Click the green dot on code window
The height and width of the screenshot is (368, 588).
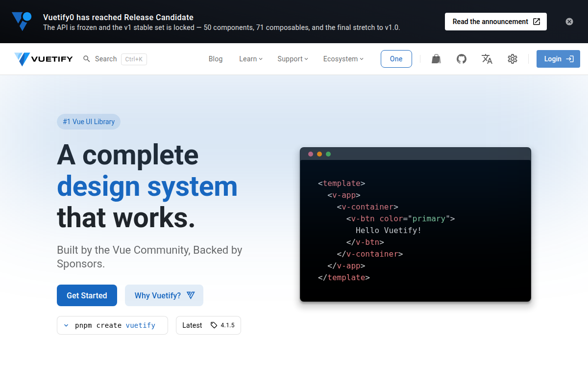[x=328, y=154]
